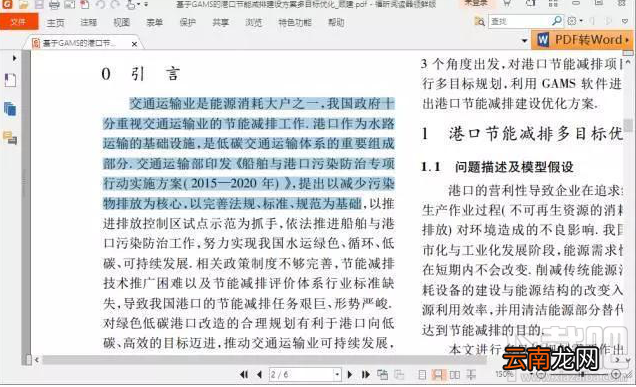Switch to the 视图 ribbon tab
This screenshot has height=387, width=636.
121,22
